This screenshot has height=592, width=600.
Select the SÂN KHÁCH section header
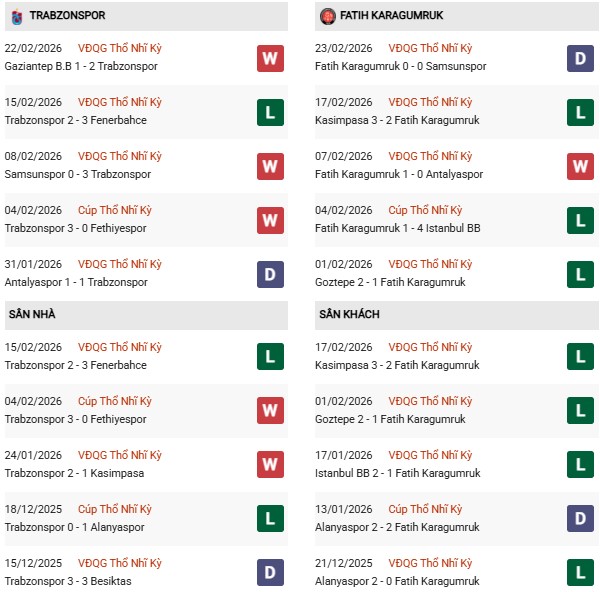pyautogui.click(x=349, y=315)
